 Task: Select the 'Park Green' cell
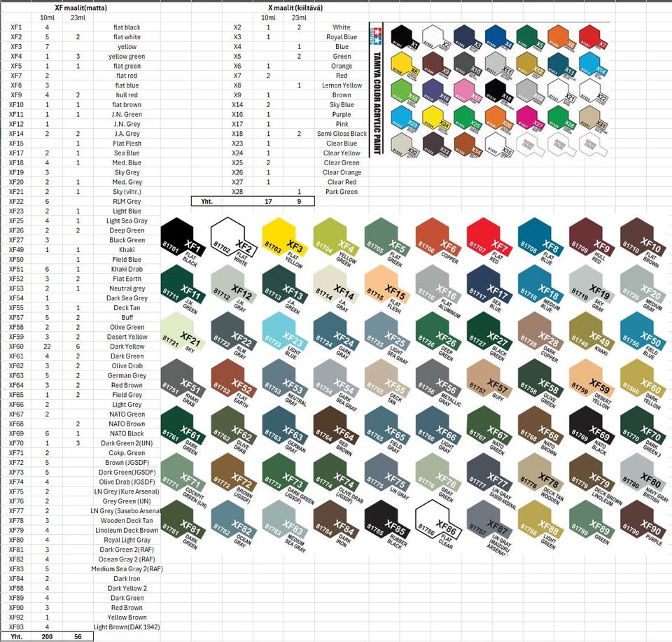coord(342,192)
